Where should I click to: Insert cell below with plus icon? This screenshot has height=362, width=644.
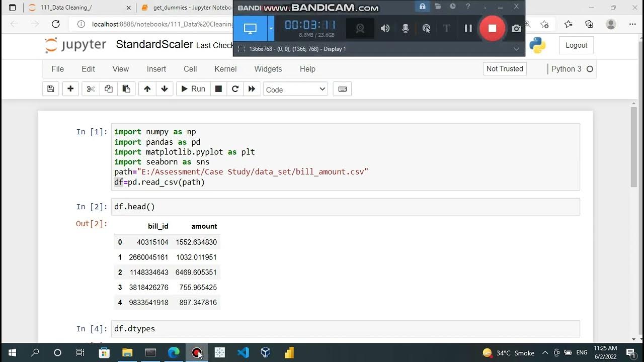coord(70,89)
